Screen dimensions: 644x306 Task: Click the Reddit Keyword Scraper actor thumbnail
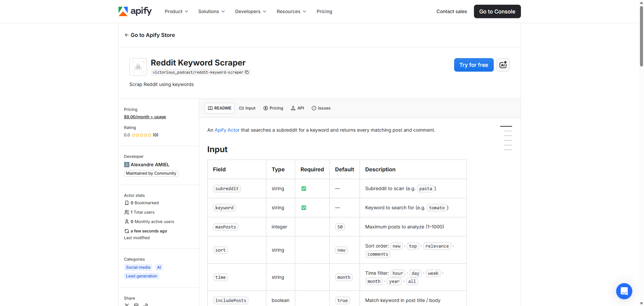pyautogui.click(x=138, y=67)
